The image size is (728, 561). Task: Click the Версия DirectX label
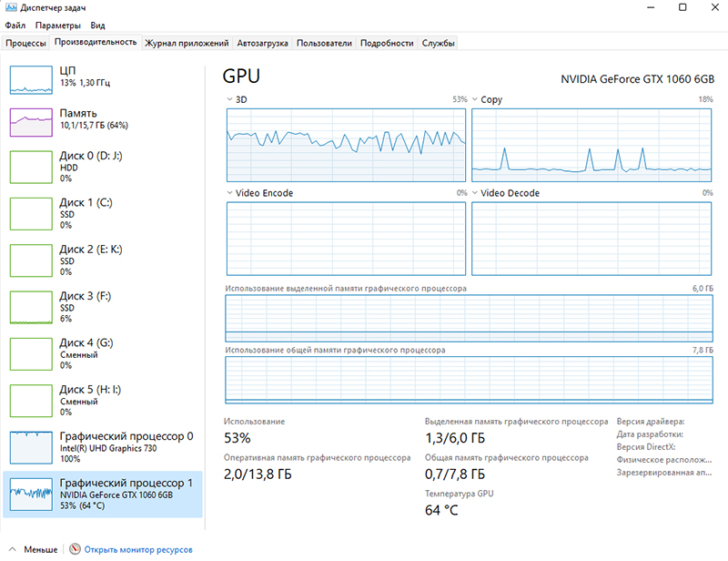click(x=646, y=446)
